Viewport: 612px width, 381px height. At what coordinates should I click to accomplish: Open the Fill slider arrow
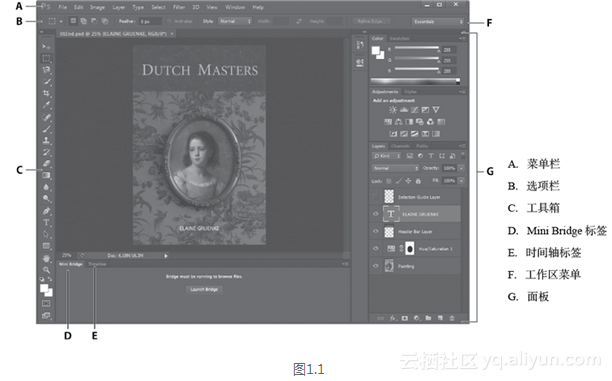coord(461,181)
